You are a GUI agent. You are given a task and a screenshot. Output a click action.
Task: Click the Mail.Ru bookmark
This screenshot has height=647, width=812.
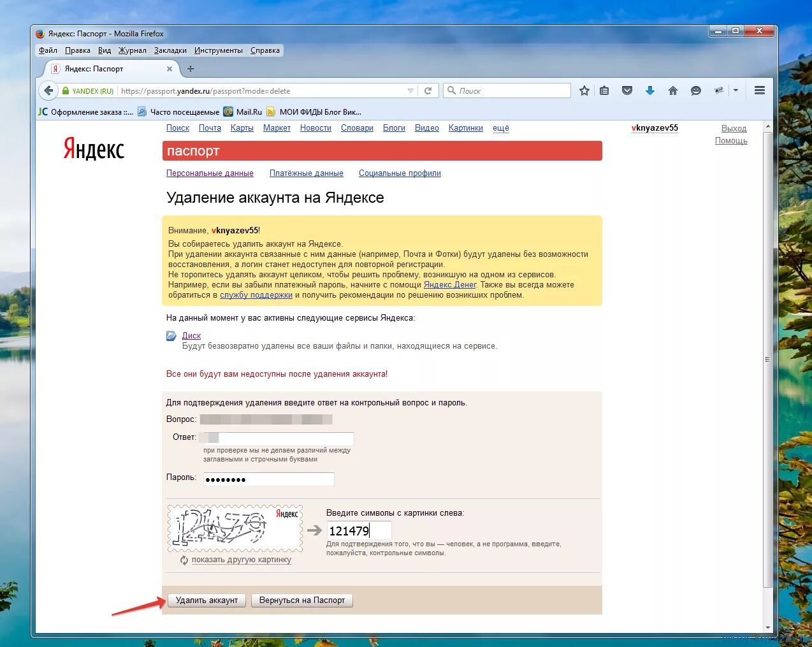[243, 112]
